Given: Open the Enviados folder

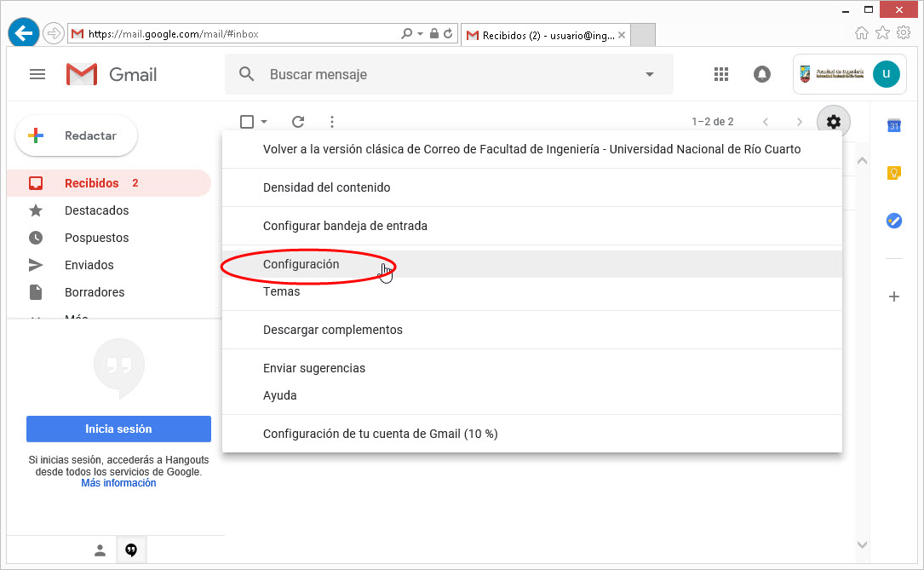Looking at the screenshot, I should point(109,265).
